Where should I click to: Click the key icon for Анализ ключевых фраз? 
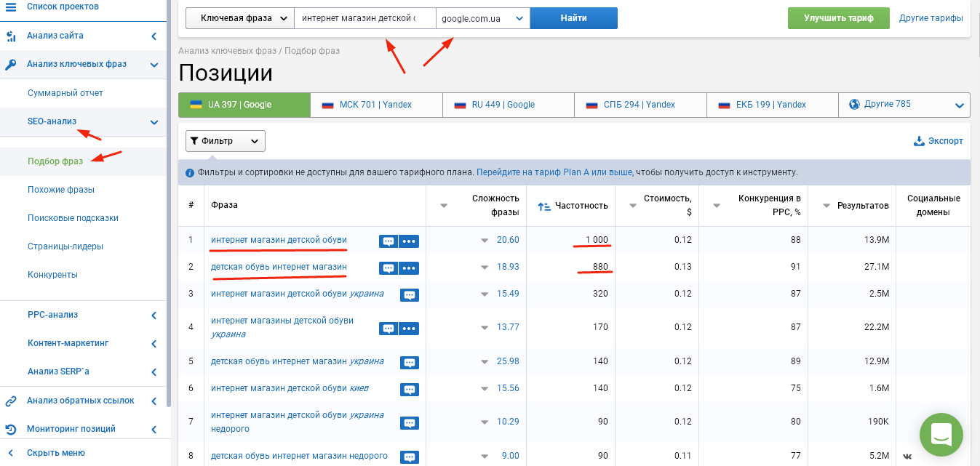(x=11, y=64)
